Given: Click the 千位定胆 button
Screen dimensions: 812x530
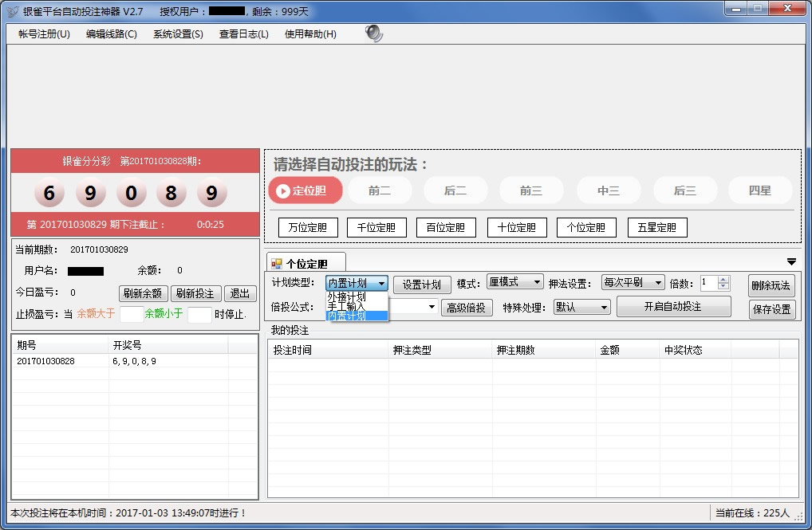Looking at the screenshot, I should click(x=376, y=227).
